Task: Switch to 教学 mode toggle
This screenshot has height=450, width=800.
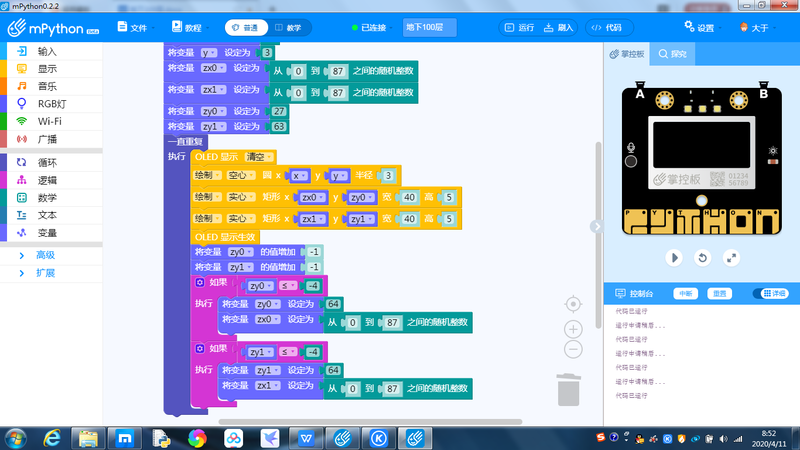Action: point(287,27)
